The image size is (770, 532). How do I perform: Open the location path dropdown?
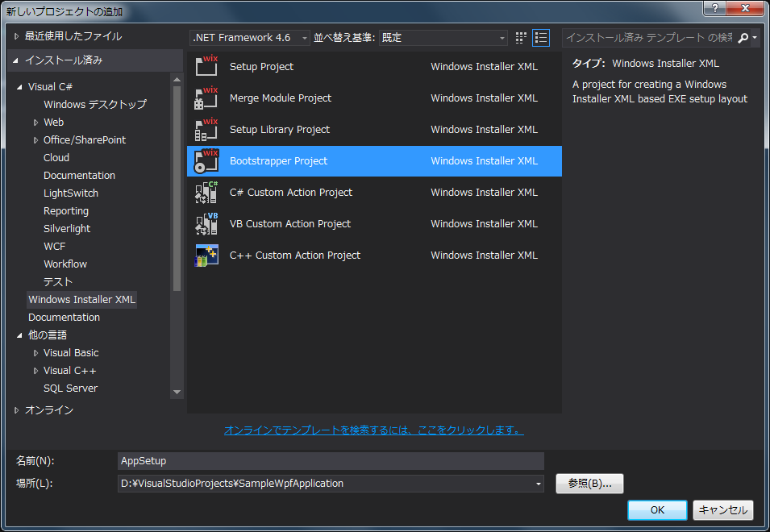538,484
